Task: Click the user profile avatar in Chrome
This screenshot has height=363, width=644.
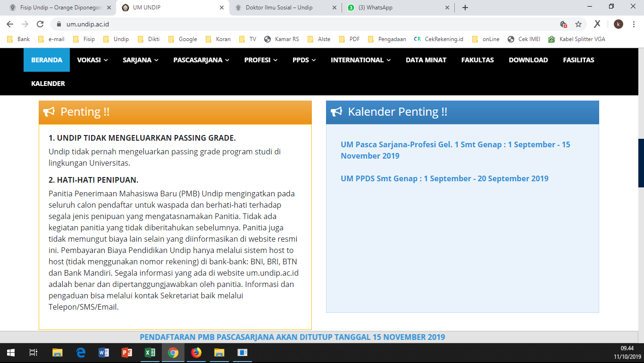Action: point(618,24)
